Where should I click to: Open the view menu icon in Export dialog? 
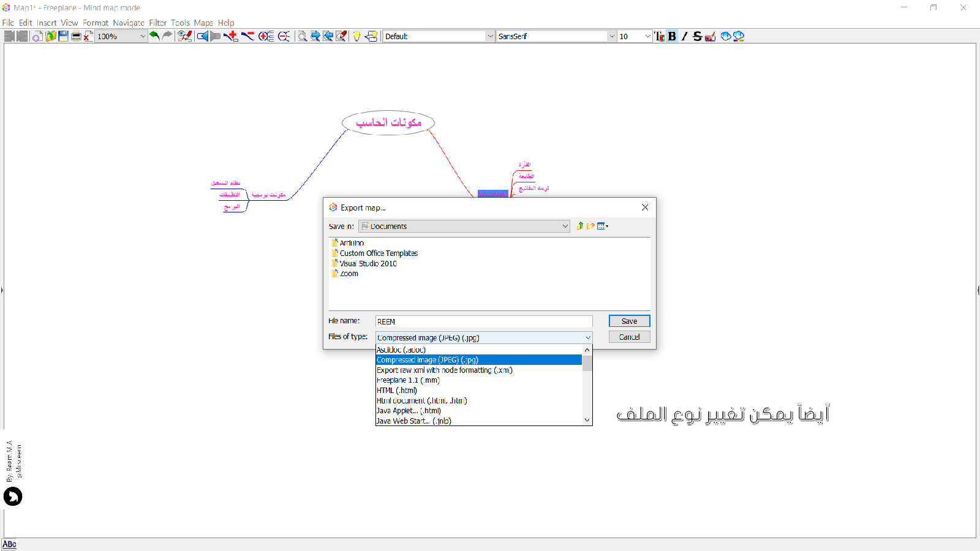click(603, 226)
